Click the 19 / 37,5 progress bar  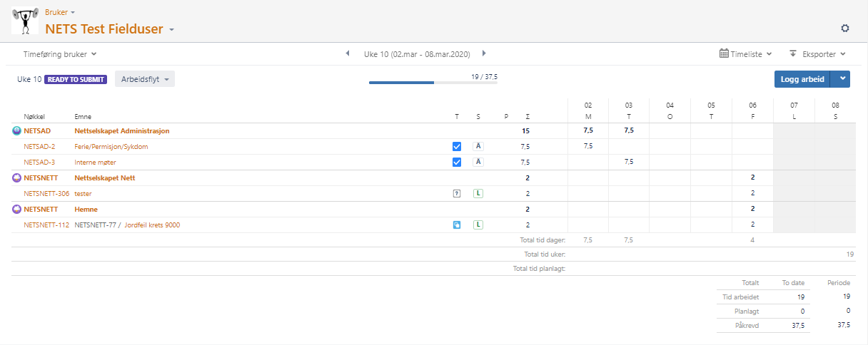[x=433, y=83]
